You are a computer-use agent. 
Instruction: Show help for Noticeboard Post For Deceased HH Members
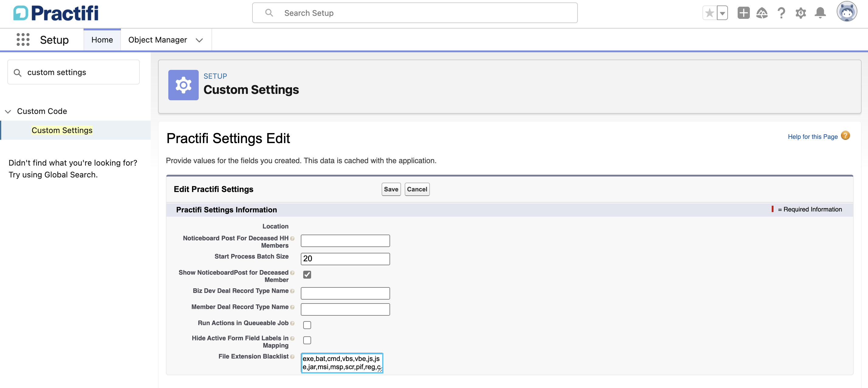coord(292,239)
